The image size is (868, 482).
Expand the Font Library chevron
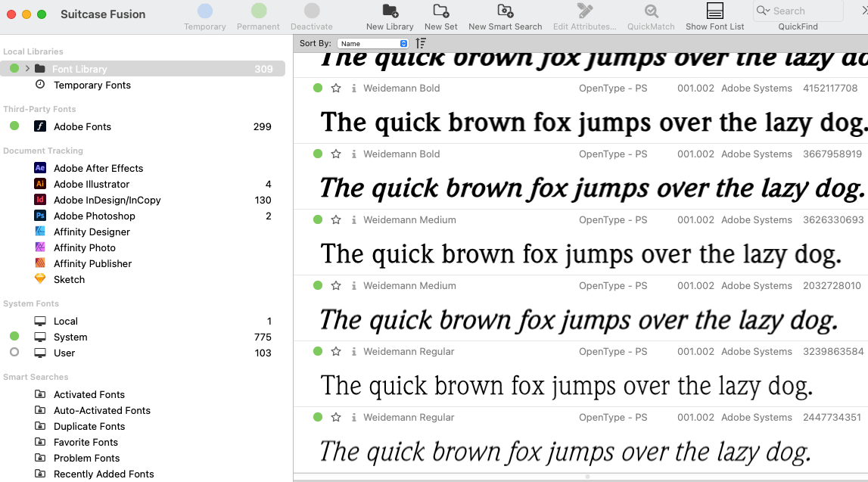[x=27, y=69]
